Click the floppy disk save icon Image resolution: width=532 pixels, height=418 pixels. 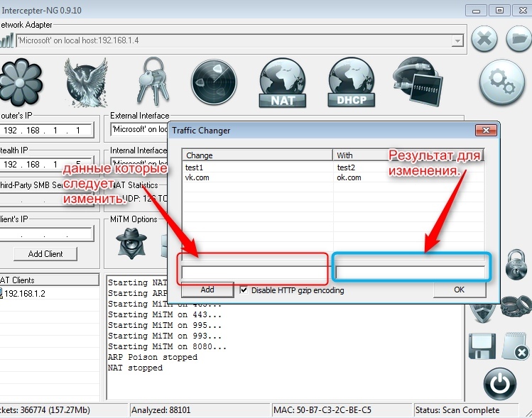pos(482,346)
